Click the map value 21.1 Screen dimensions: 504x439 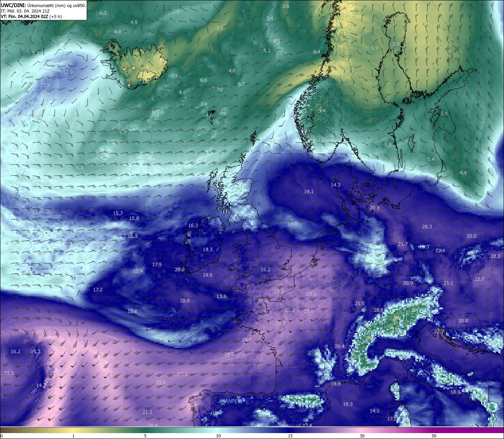pyautogui.click(x=448, y=283)
